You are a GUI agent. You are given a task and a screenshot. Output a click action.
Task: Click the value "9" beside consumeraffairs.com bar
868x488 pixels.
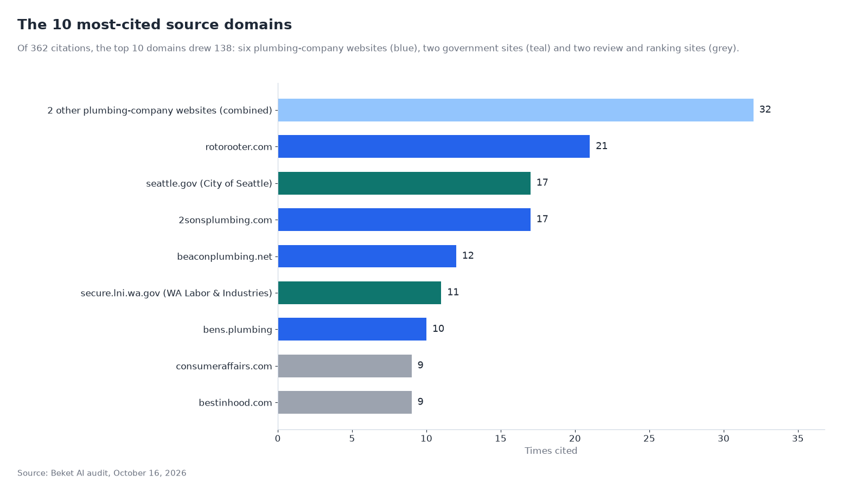point(420,365)
